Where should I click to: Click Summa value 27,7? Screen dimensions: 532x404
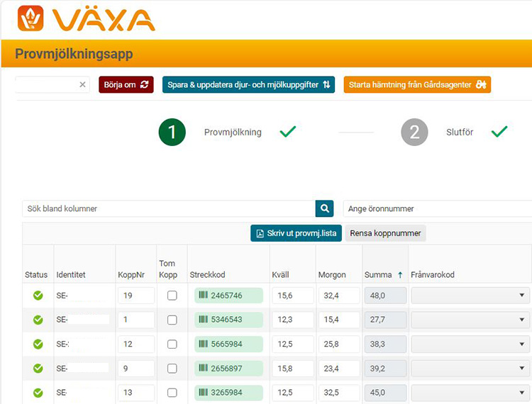point(385,320)
